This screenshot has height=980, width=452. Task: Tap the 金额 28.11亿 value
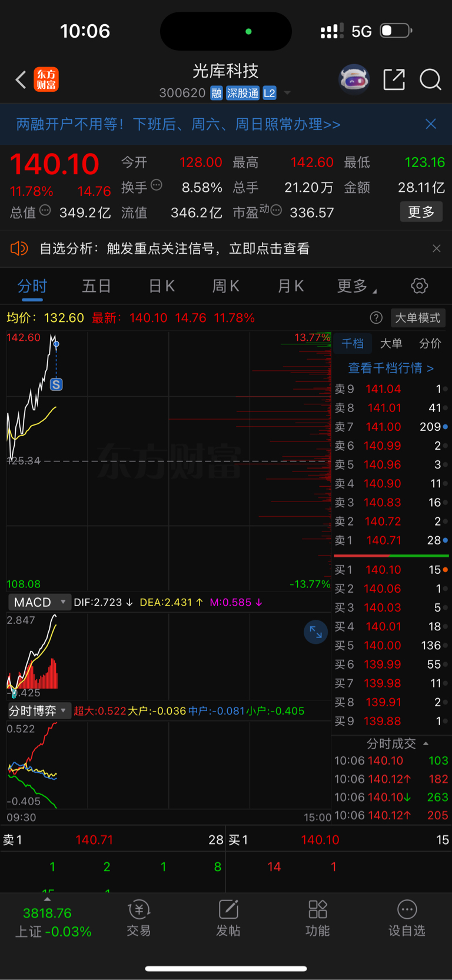point(421,188)
